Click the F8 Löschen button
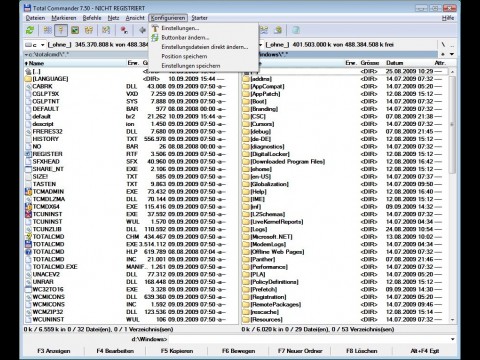Screen dimensions: 480x360 (x=362, y=351)
